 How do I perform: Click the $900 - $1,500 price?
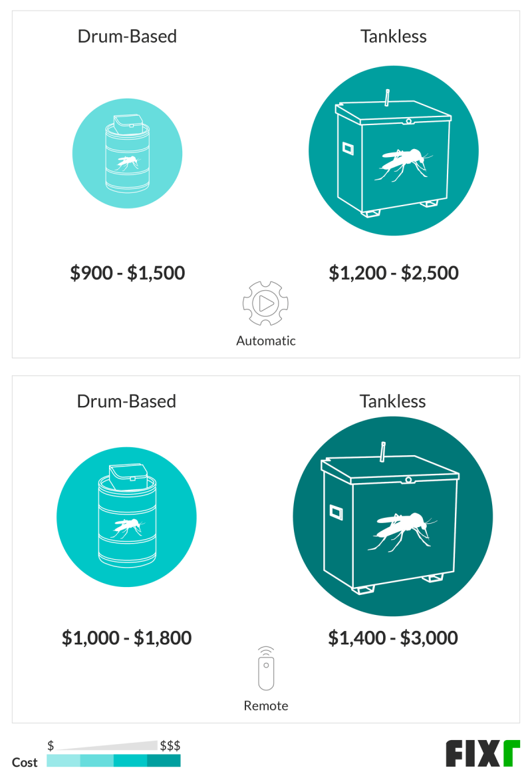127,273
